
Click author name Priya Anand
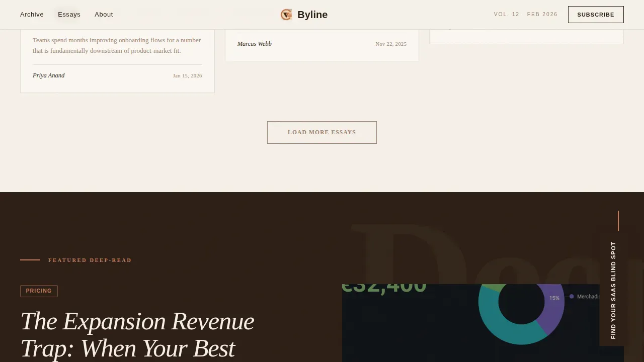coord(49,75)
